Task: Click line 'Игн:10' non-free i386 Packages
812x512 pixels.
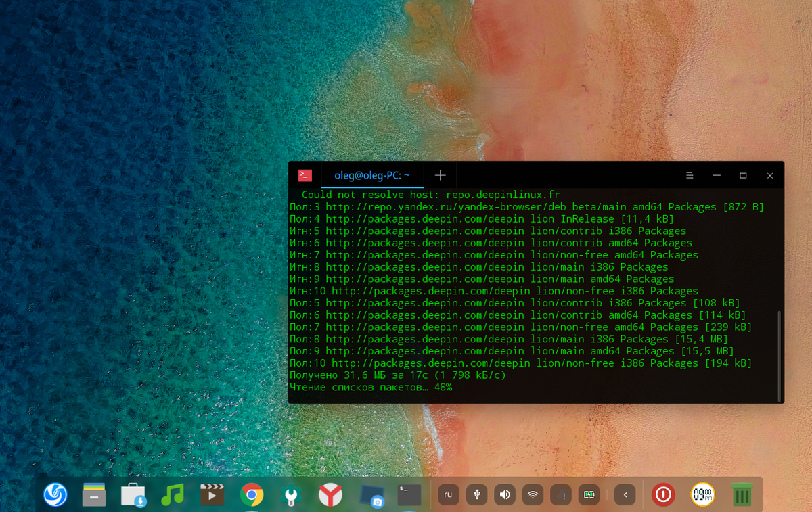Action: click(x=494, y=291)
